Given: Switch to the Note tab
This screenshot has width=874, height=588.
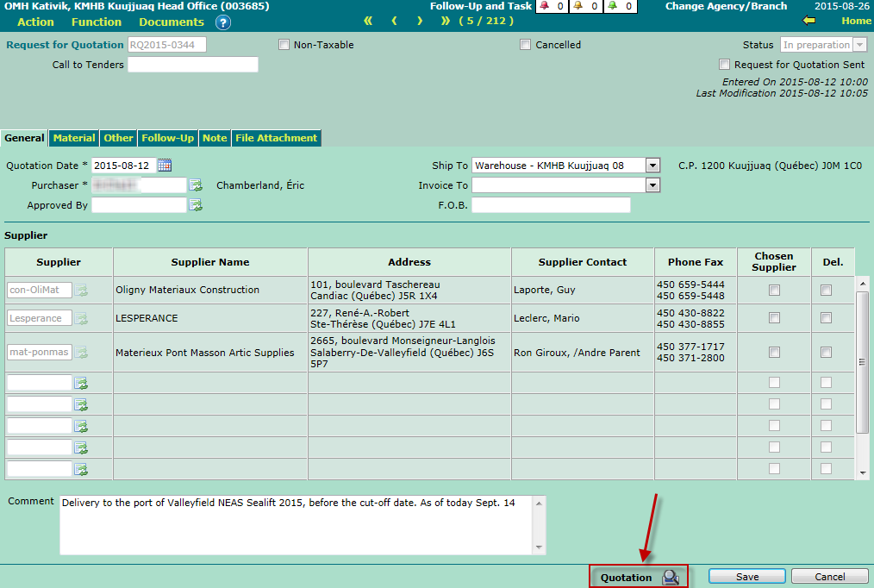Looking at the screenshot, I should (x=215, y=138).
